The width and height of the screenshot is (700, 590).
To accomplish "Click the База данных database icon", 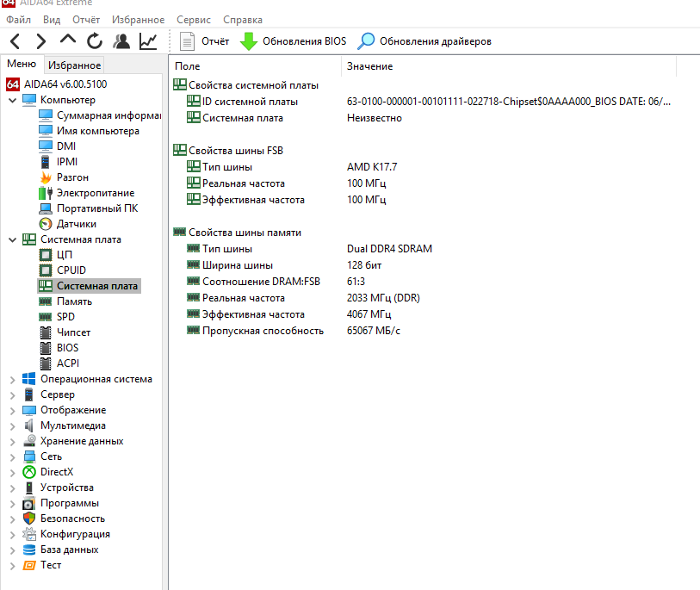I will point(29,550).
